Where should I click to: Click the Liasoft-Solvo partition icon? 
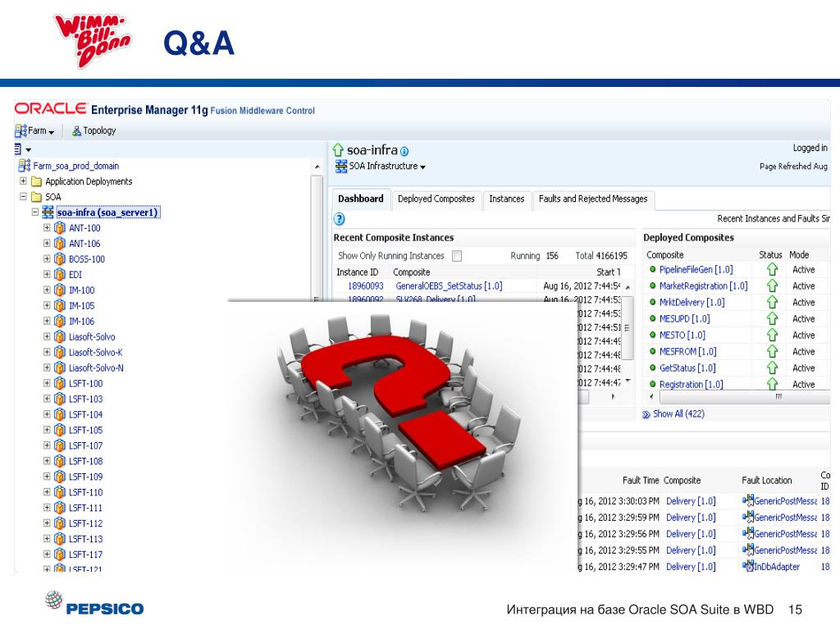pos(60,336)
